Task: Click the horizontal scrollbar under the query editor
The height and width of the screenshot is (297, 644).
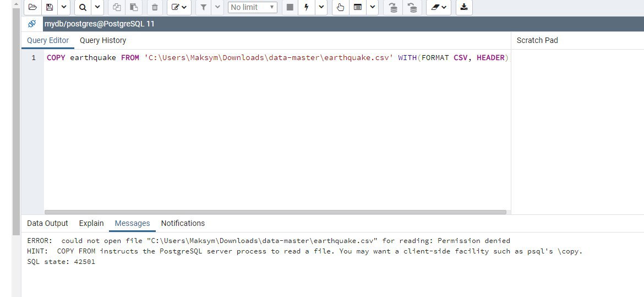Action: tap(275, 212)
